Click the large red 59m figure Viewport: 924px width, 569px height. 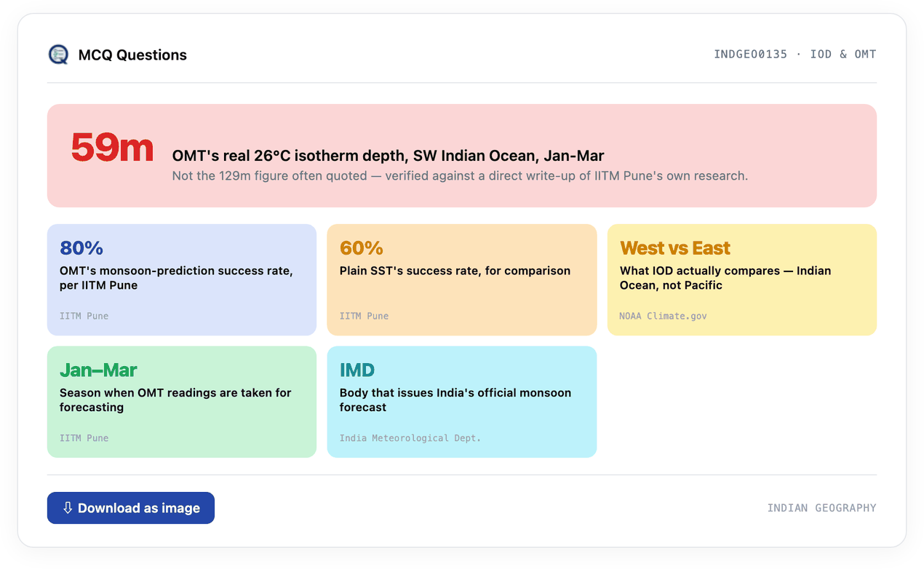pyautogui.click(x=112, y=148)
